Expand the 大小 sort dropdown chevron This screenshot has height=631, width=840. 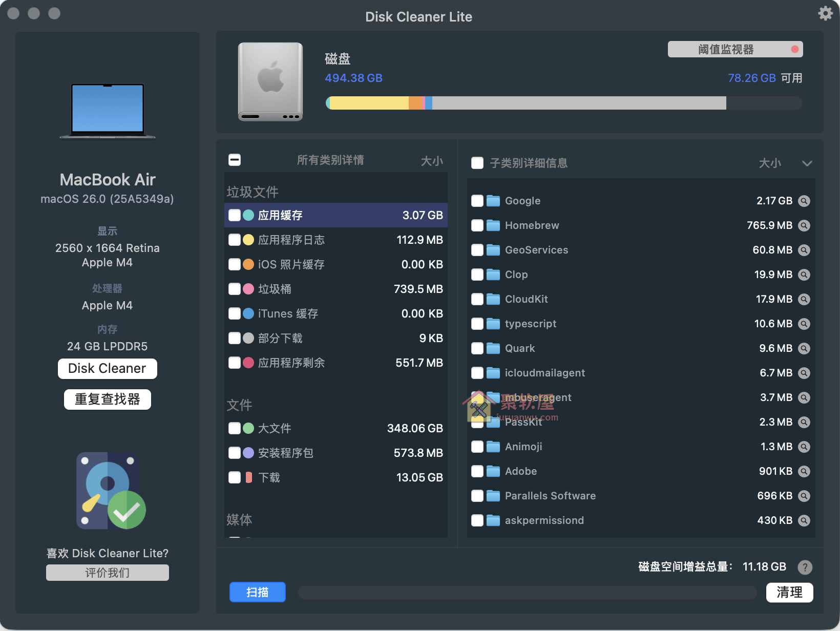pos(807,163)
